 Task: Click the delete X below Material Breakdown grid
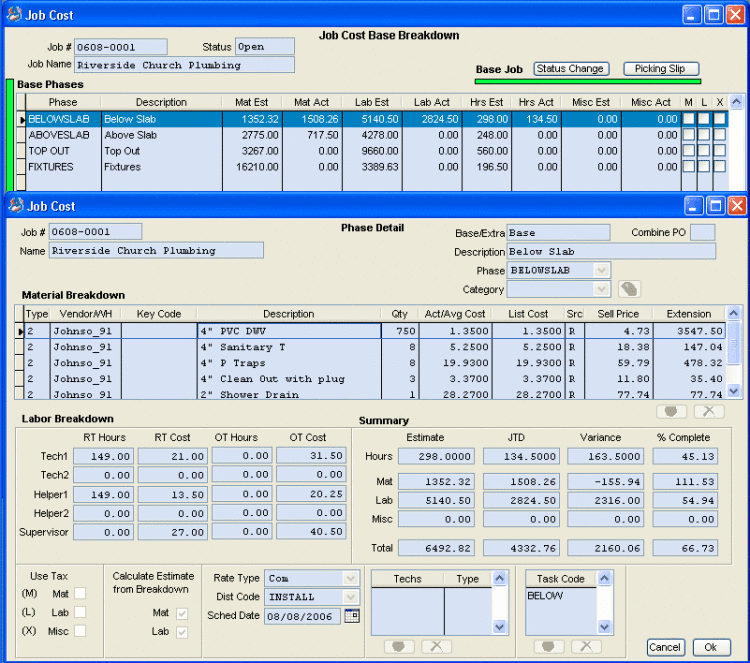(709, 411)
